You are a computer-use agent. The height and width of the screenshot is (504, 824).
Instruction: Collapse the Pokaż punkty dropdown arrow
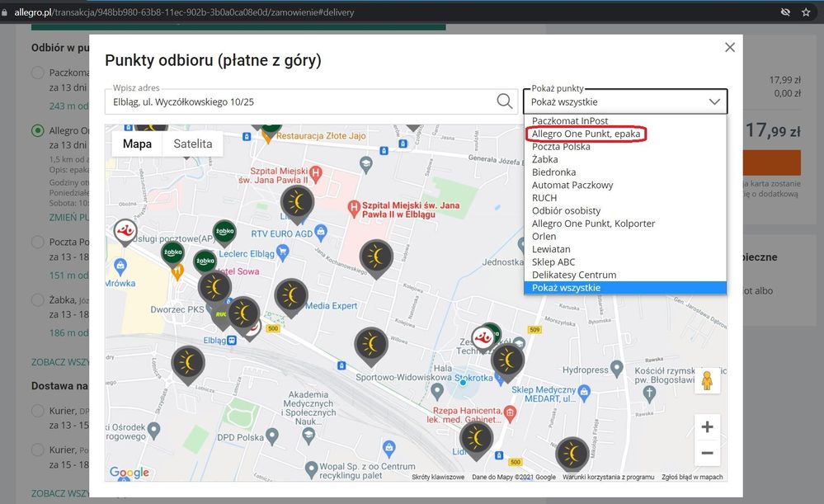714,101
